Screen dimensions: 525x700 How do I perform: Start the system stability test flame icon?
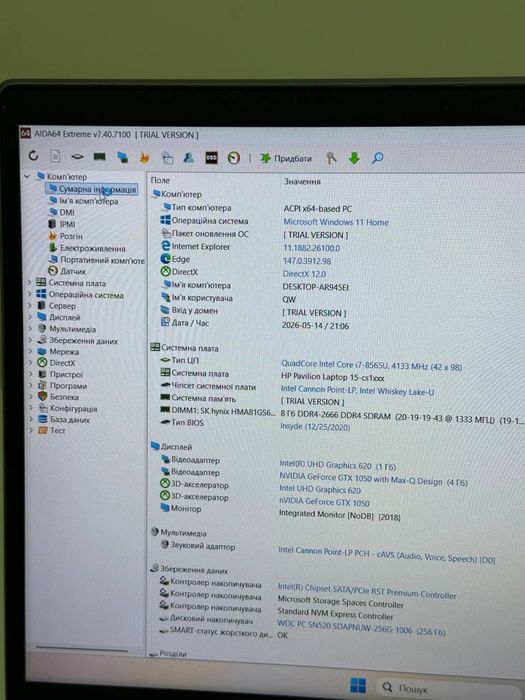(x=144, y=157)
